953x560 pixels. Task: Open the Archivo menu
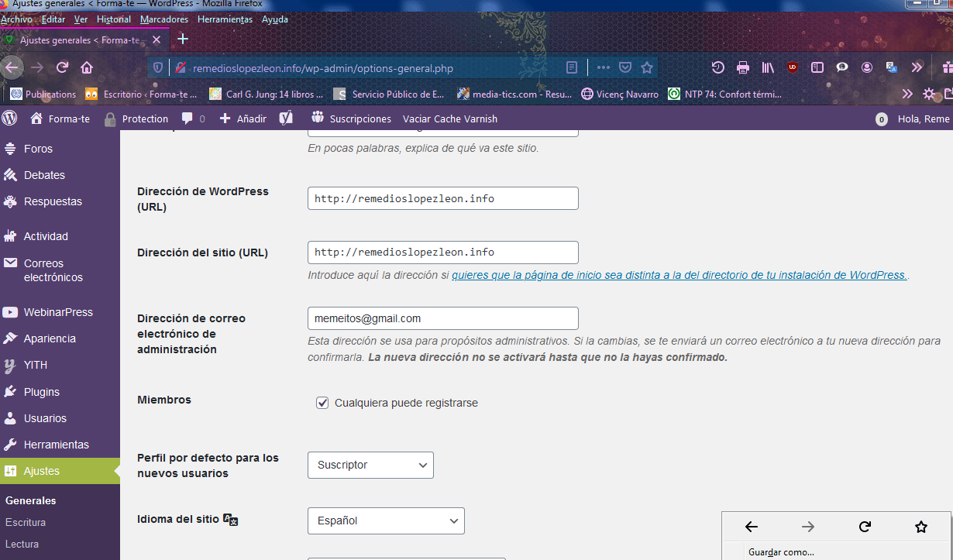[16, 19]
